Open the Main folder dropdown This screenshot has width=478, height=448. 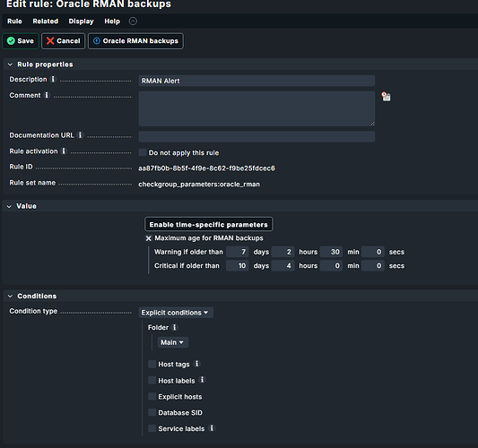[x=173, y=342]
